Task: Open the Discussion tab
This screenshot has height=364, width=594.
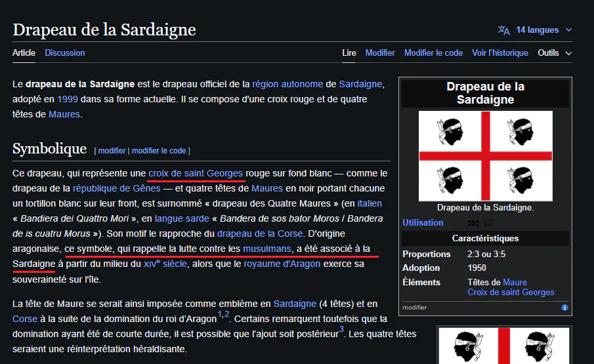Action: (65, 53)
